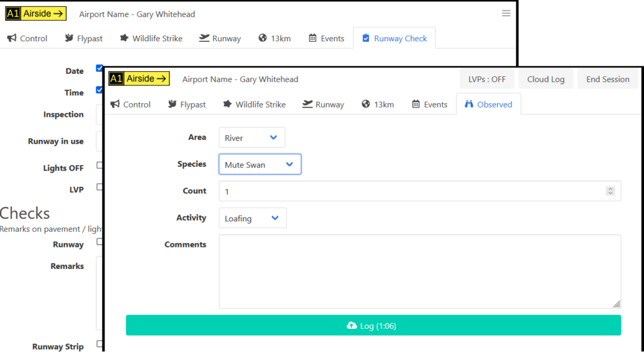The width and height of the screenshot is (644, 352).
Task: Tick the Runway checkbox under Checks
Action: [99, 242]
